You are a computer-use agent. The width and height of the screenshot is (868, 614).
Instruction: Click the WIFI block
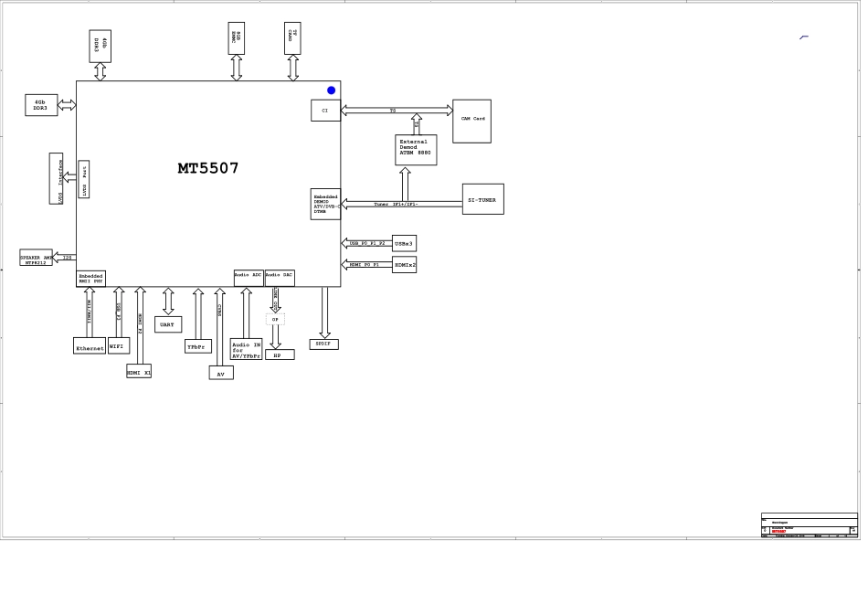pos(118,346)
